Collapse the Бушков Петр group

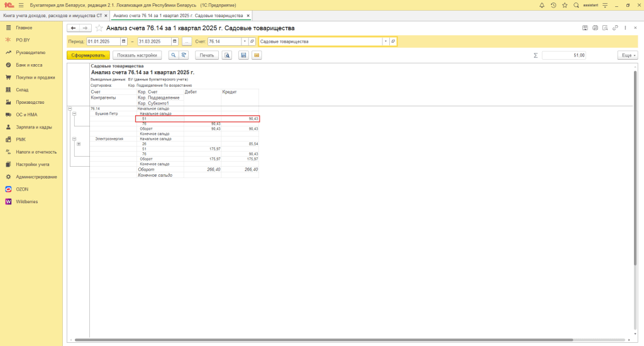74,114
